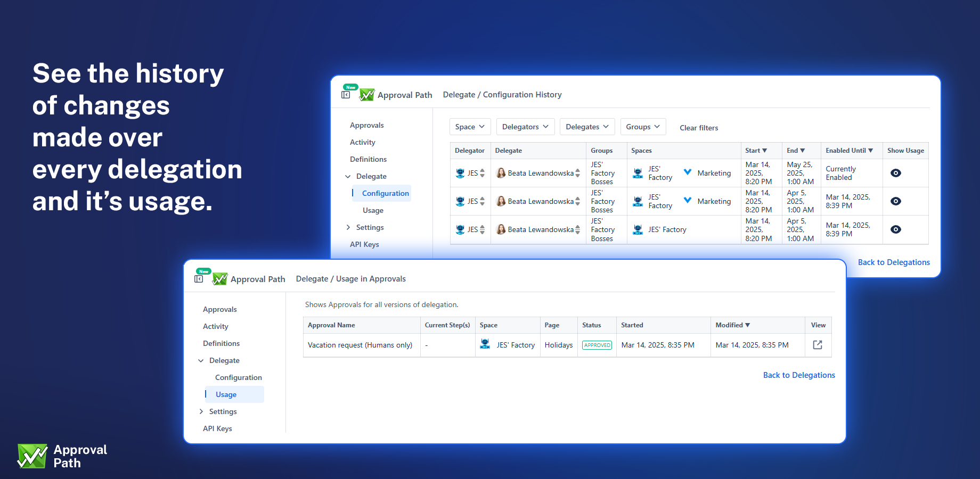This screenshot has height=479, width=980.
Task: Click Delegator column header
Action: tap(470, 151)
